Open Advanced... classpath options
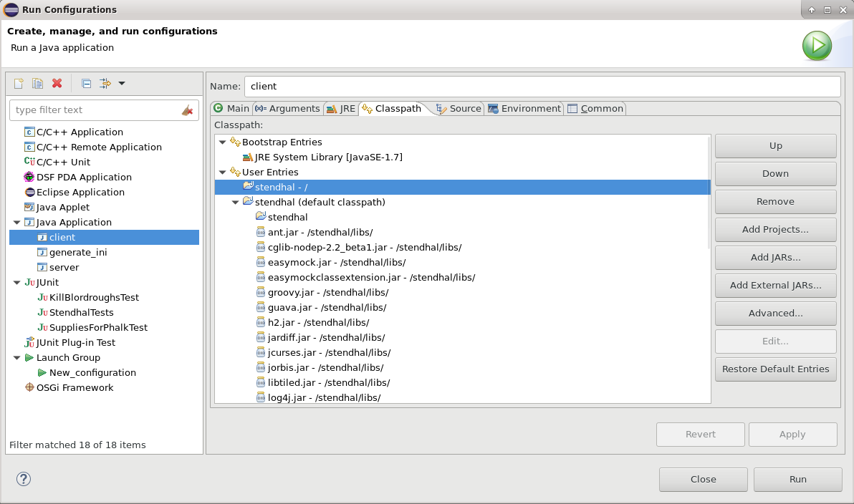 point(776,313)
